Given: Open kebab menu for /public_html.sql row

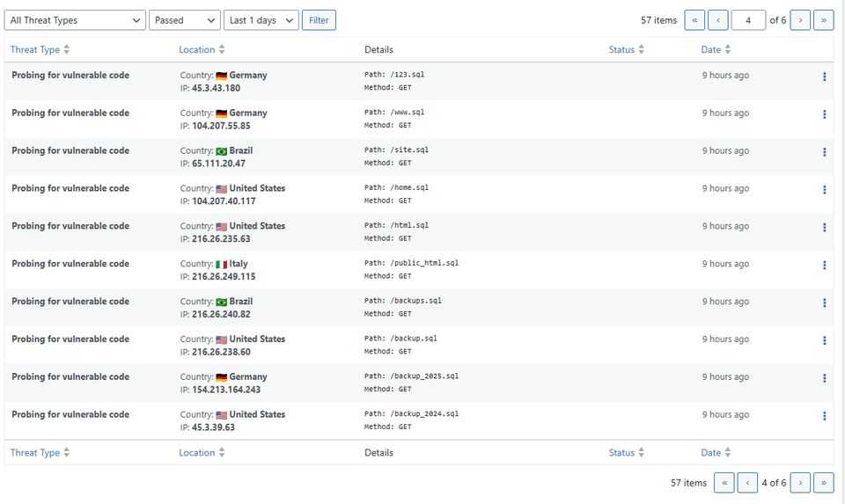Looking at the screenshot, I should click(x=824, y=265).
